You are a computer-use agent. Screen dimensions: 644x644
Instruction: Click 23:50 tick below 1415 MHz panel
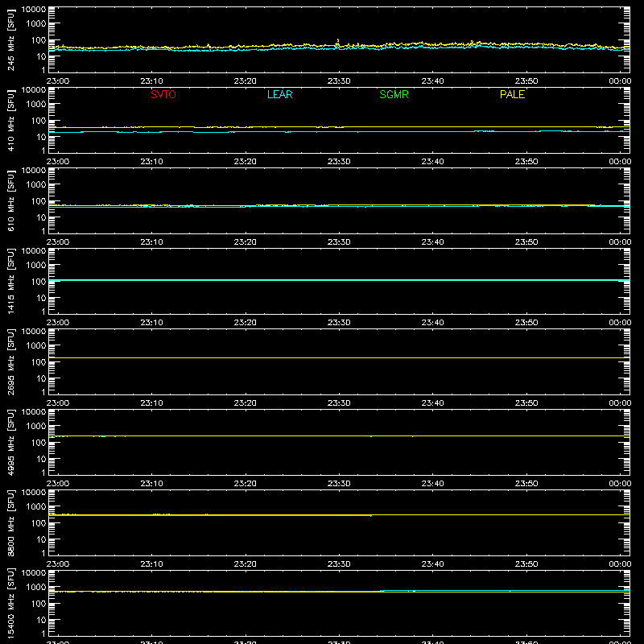(x=526, y=323)
